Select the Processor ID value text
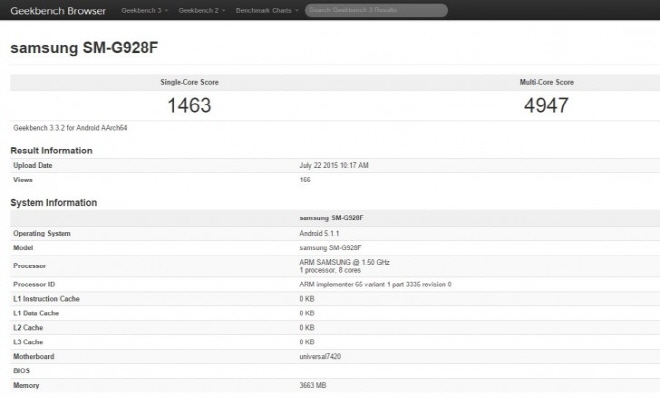 click(375, 284)
